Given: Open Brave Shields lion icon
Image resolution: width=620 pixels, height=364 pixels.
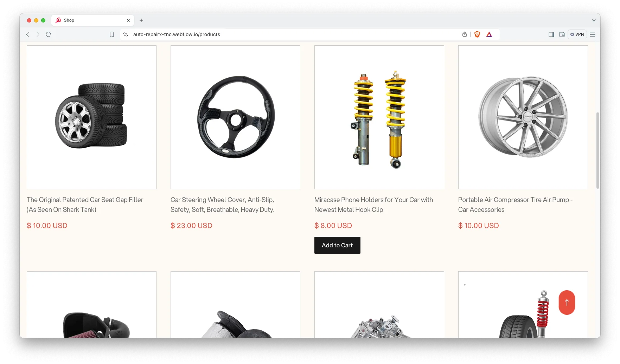Looking at the screenshot, I should pos(477,34).
